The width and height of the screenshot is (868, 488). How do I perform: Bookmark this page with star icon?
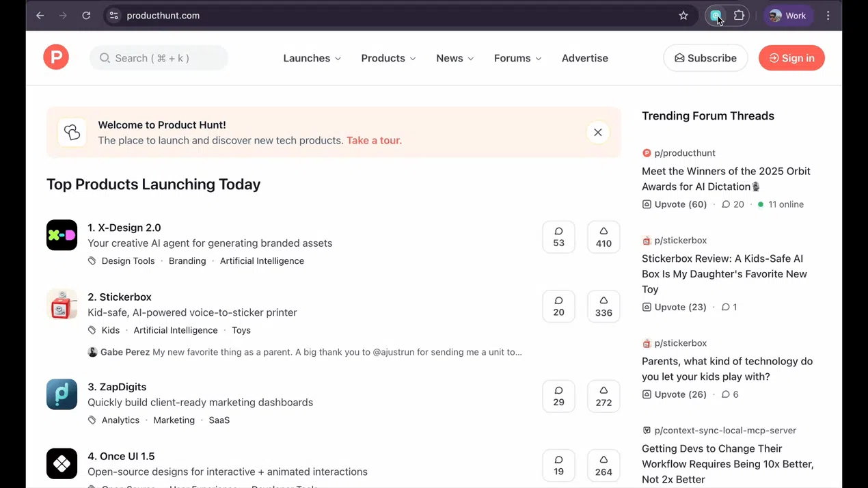[x=683, y=16]
